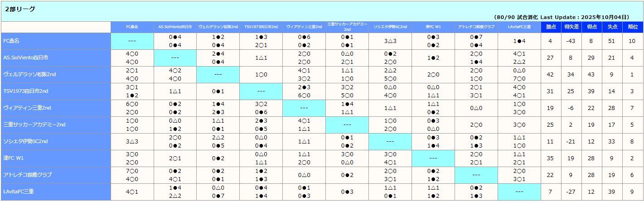Select the AS.SolViento四日市 row label
Screen dimensions: 644x201
[x=25, y=58]
